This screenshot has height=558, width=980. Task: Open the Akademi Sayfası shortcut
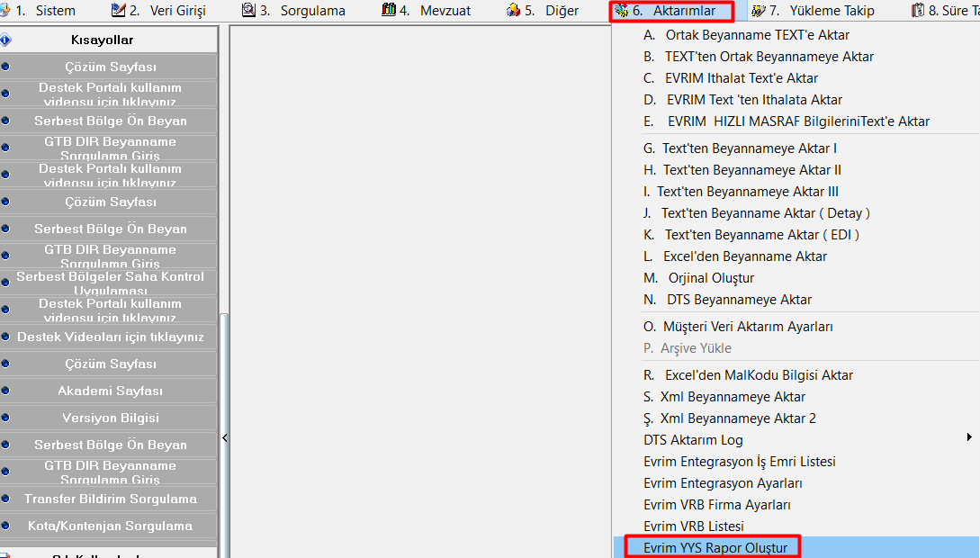110,391
